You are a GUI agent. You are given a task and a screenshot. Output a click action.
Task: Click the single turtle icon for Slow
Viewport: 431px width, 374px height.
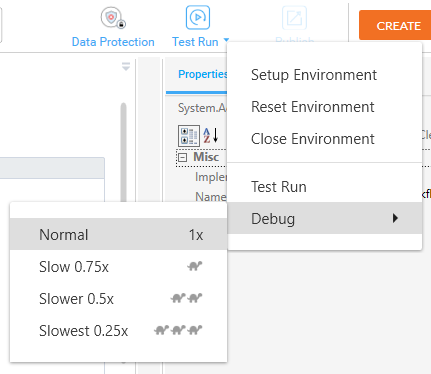[195, 266]
